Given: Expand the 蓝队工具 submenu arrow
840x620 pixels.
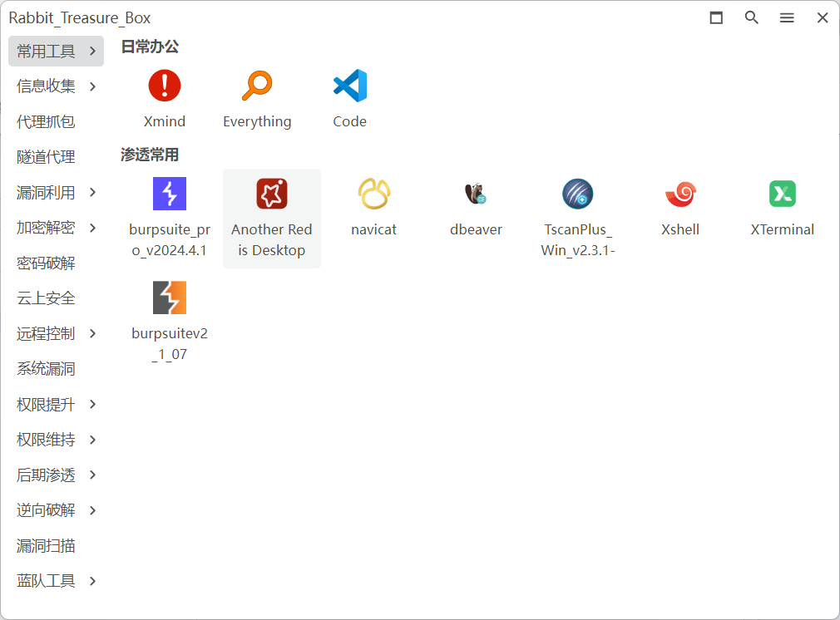Looking at the screenshot, I should (x=92, y=581).
